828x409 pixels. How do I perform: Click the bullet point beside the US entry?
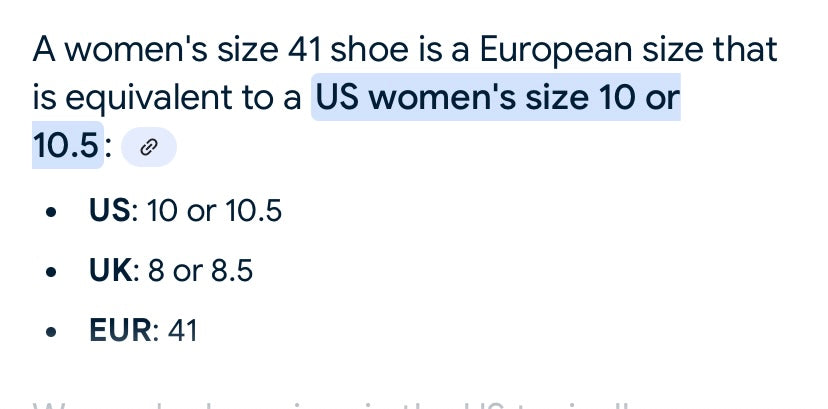tap(51, 212)
